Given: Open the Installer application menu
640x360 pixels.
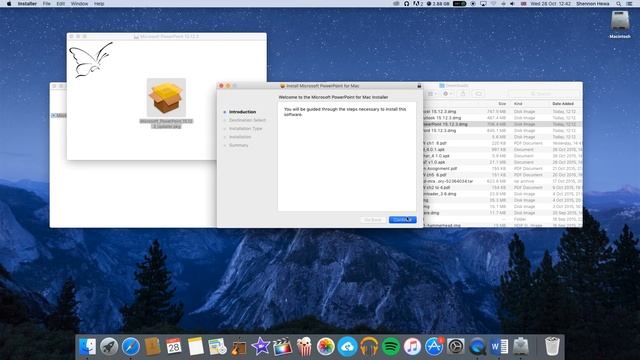Looking at the screenshot, I should [x=27, y=4].
